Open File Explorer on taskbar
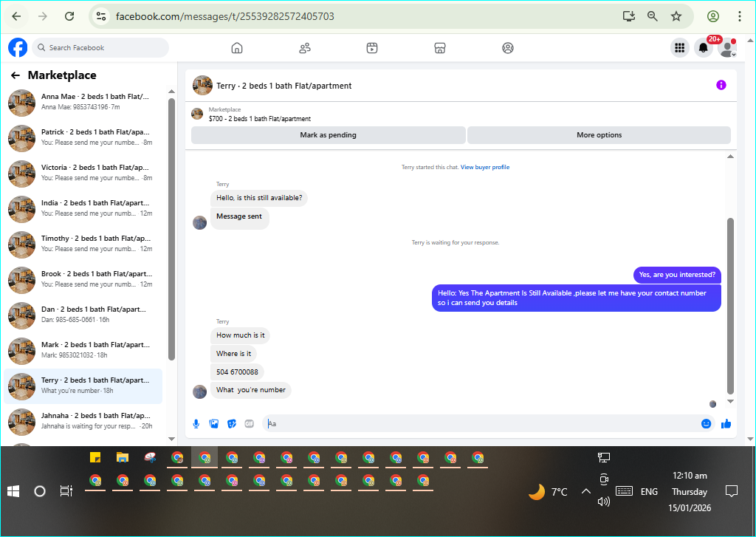 tap(123, 457)
